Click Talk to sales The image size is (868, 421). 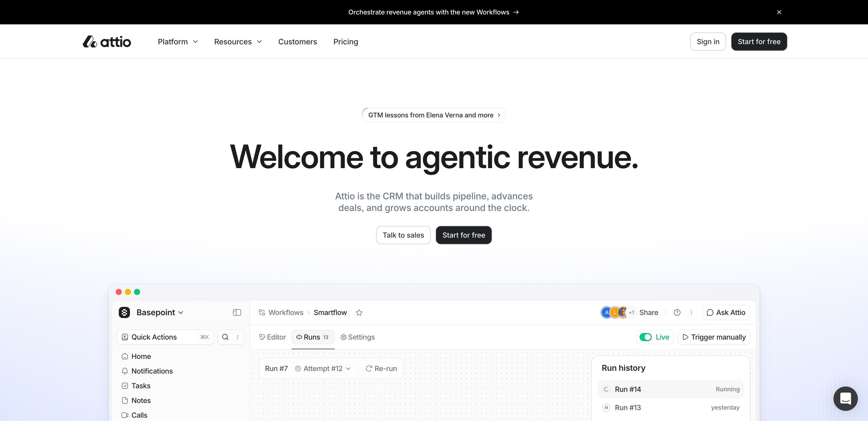[x=403, y=235]
